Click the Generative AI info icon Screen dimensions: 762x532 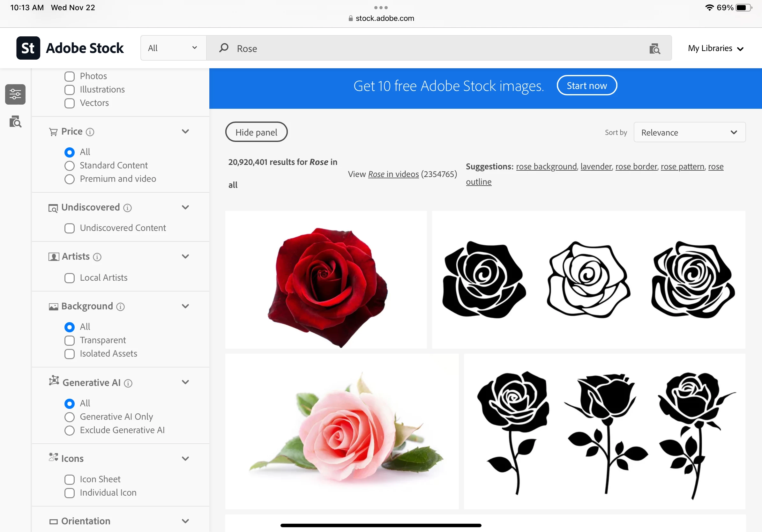click(128, 383)
